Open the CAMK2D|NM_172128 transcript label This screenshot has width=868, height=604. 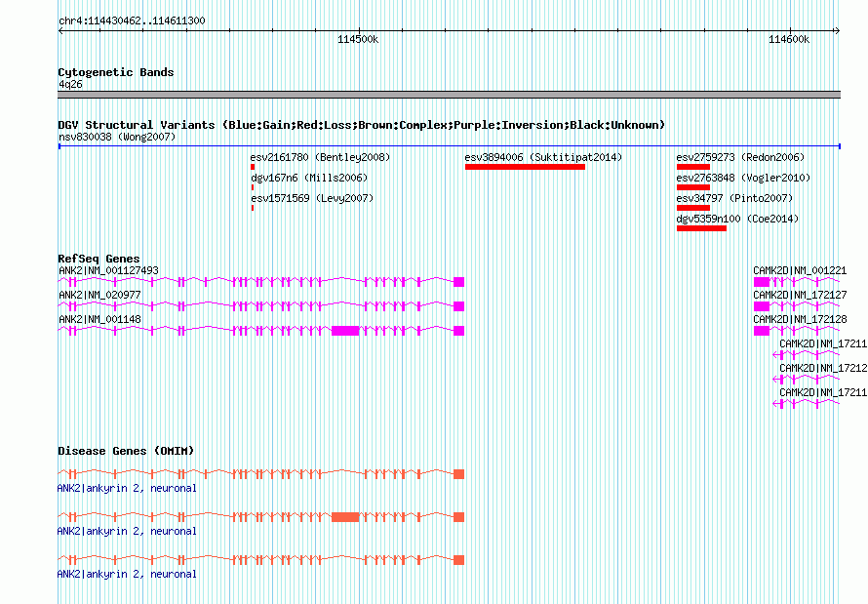coord(800,319)
